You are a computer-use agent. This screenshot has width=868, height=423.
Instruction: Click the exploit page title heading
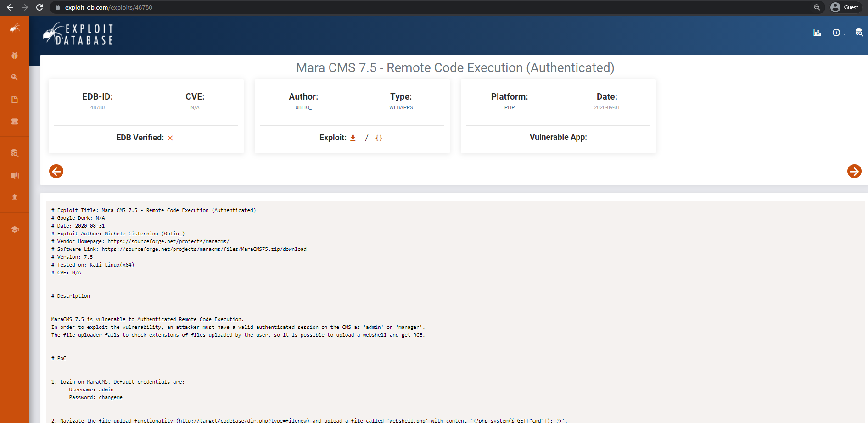point(455,67)
